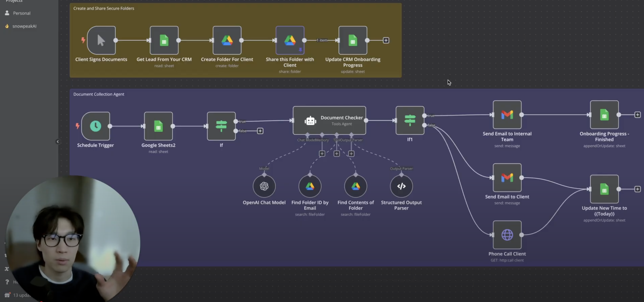644x302 pixels.
Task: Click the Find Folder ID by Email node
Action: [x=310, y=186]
